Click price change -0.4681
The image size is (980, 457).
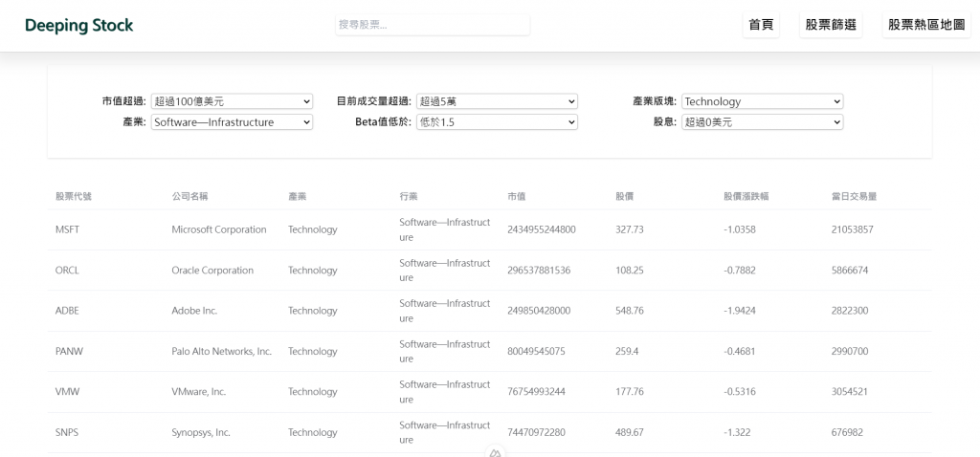[740, 352]
